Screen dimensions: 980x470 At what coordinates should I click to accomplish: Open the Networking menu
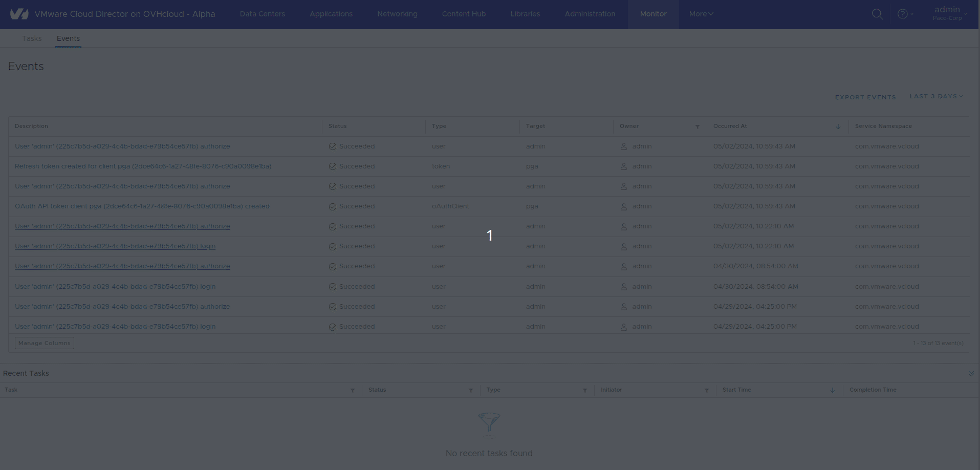(x=397, y=14)
